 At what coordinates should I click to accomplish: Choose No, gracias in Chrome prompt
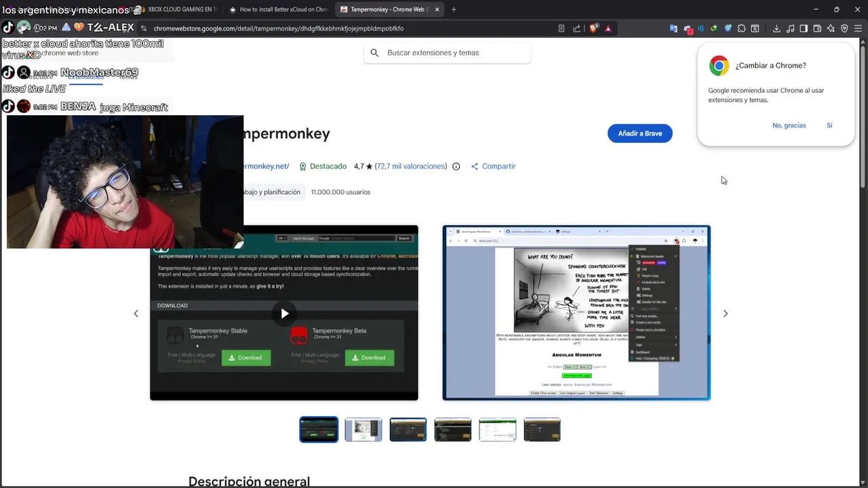(x=789, y=125)
